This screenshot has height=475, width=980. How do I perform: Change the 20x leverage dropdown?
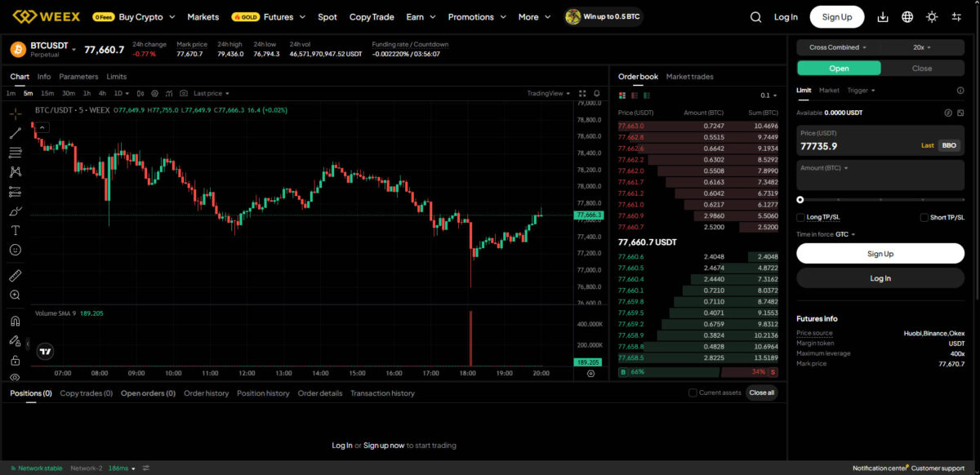point(922,47)
